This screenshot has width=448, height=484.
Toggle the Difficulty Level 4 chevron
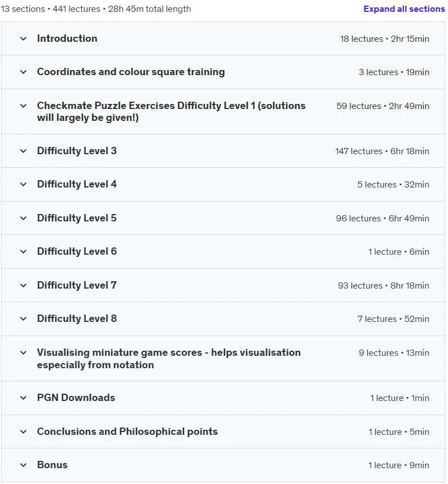[x=23, y=184]
